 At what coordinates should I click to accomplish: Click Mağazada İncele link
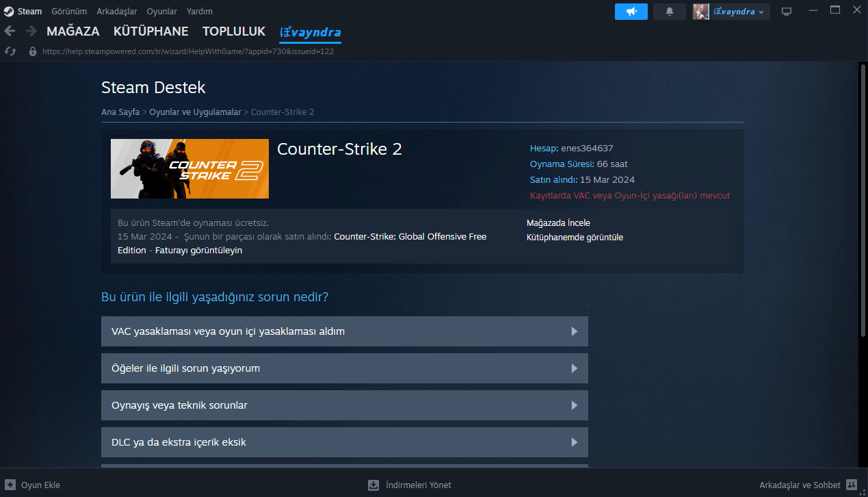point(558,222)
